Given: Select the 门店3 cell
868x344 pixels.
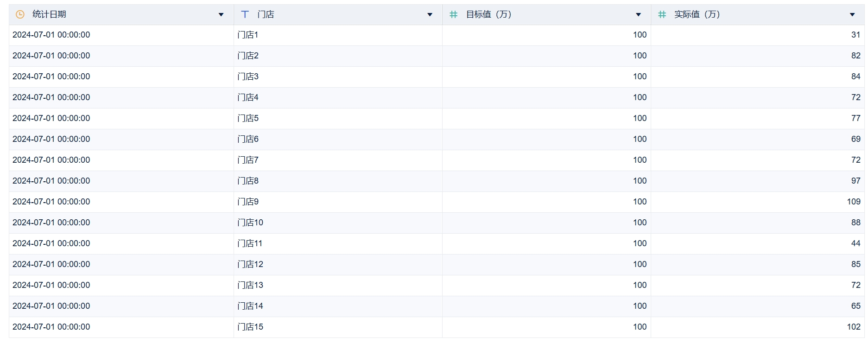Looking at the screenshot, I should [x=338, y=76].
